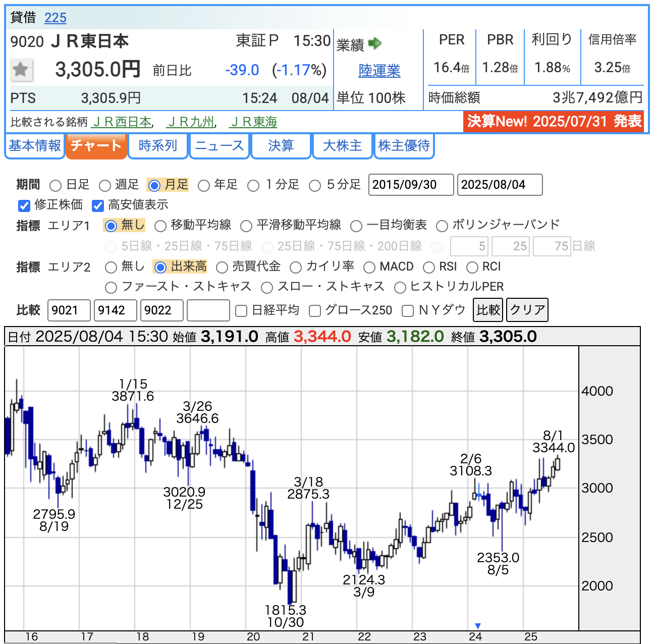Select RSI indicator

coord(429,267)
